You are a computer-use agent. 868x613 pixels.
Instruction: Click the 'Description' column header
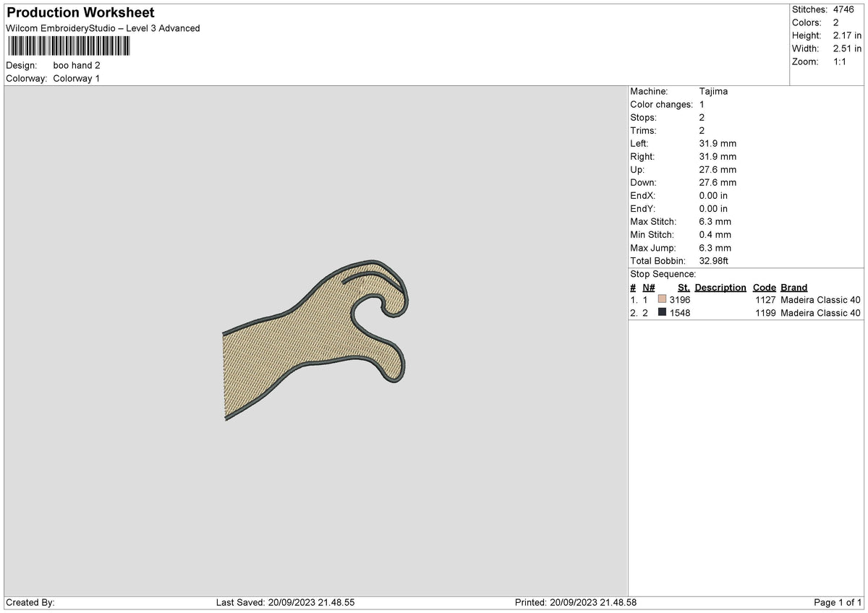[720, 287]
